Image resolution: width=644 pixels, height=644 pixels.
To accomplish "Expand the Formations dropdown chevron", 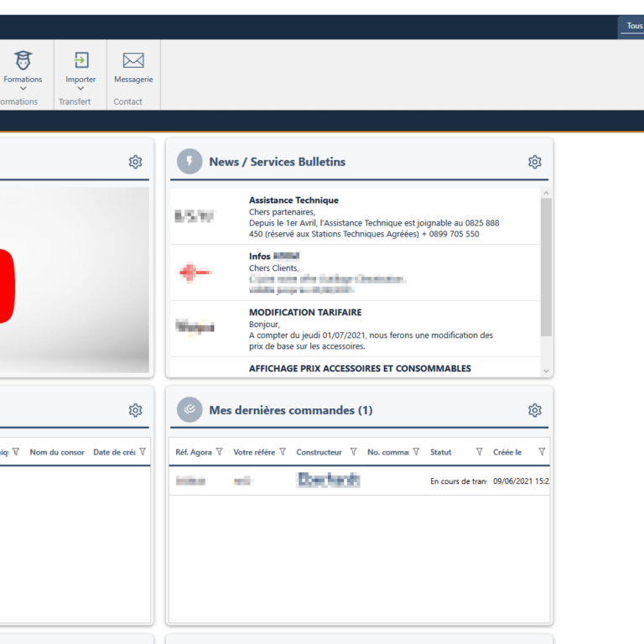I will pos(23,88).
